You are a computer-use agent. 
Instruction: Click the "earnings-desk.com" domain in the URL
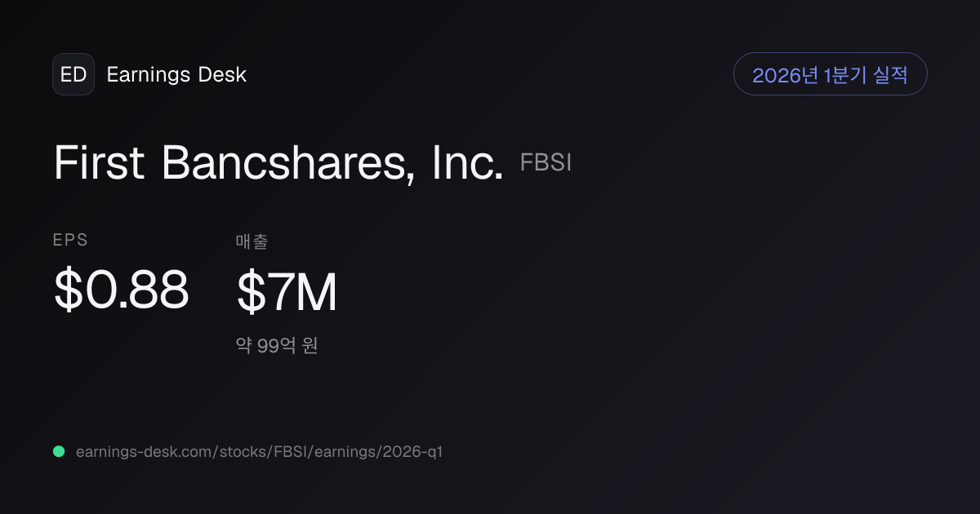pos(145,451)
